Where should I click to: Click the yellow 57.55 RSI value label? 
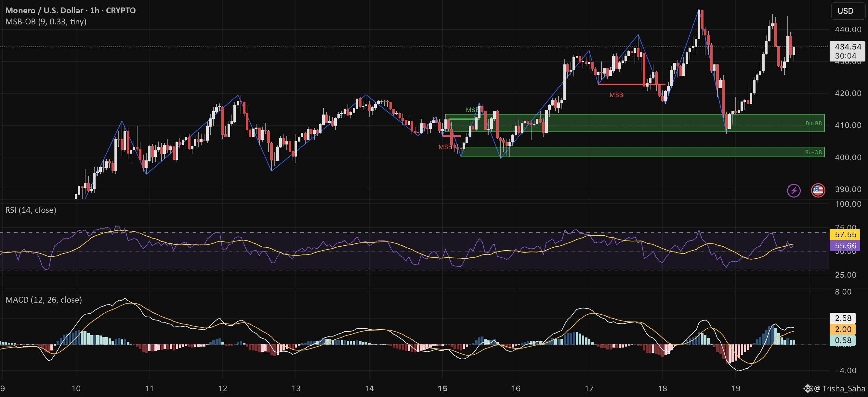[845, 234]
